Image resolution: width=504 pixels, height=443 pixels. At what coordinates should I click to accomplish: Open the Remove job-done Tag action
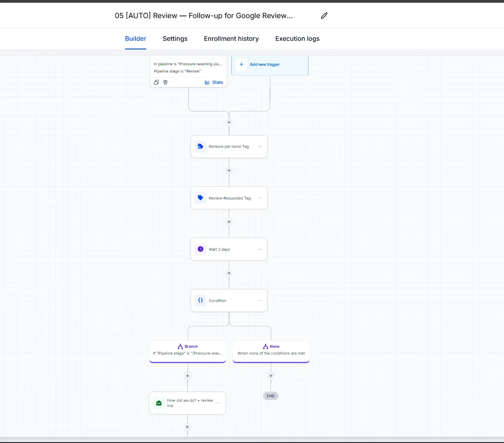pyautogui.click(x=229, y=146)
